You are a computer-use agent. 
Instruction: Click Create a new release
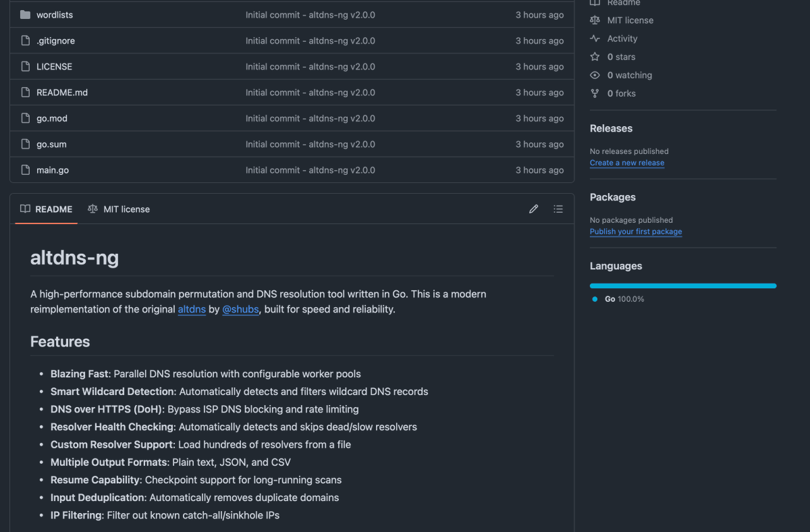point(627,163)
